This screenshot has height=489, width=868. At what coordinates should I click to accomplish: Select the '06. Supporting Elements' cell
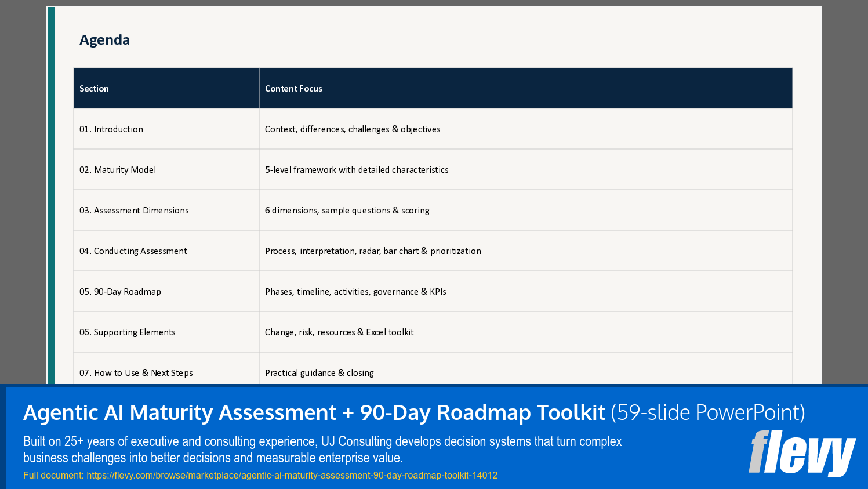click(166, 332)
